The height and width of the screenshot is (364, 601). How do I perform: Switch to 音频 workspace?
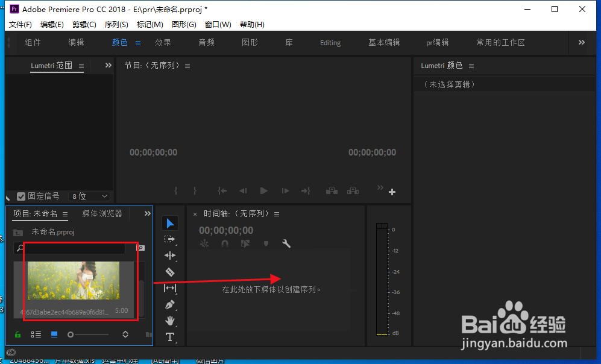(207, 43)
